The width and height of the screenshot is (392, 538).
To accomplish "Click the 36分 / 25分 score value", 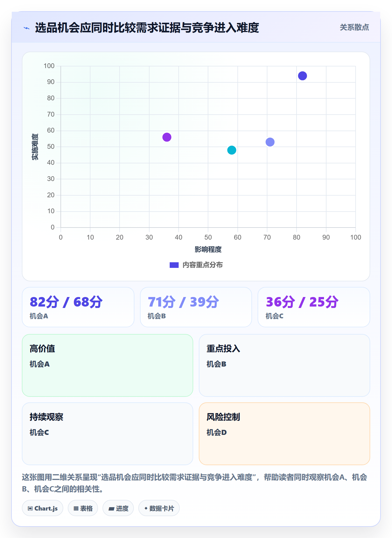I will click(x=302, y=302).
